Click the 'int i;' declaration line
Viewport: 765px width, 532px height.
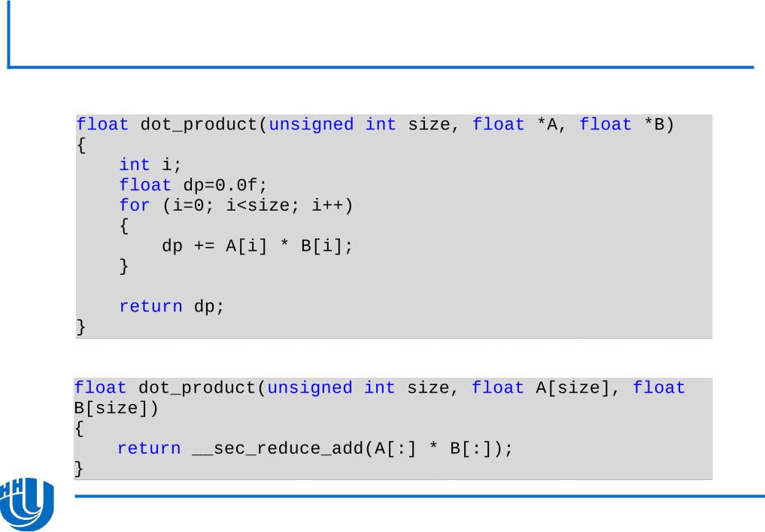coord(150,165)
